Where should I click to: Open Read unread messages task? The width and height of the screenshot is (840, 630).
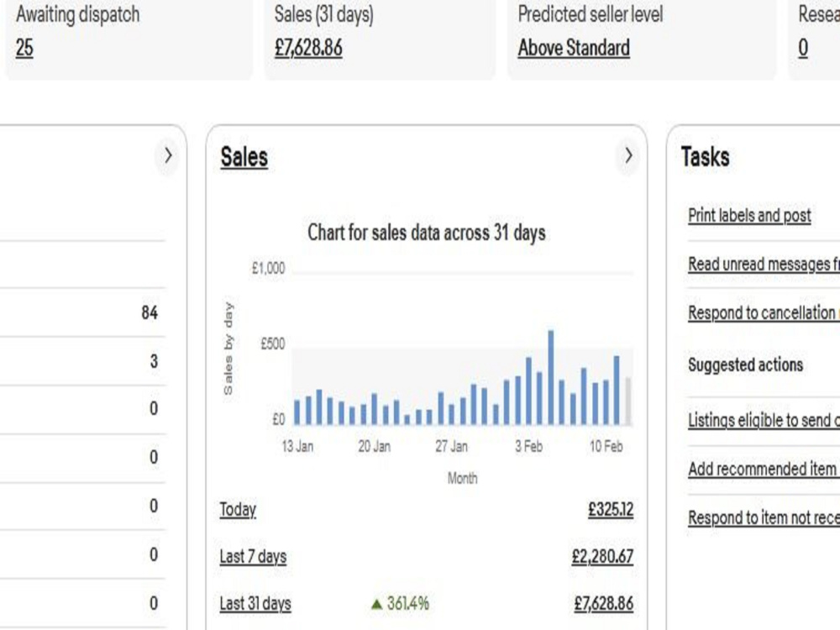[x=764, y=264]
